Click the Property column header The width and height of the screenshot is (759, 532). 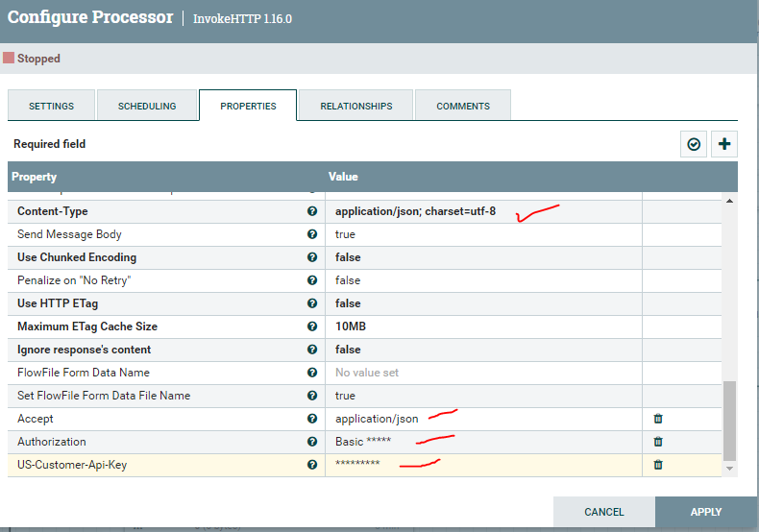tap(34, 177)
